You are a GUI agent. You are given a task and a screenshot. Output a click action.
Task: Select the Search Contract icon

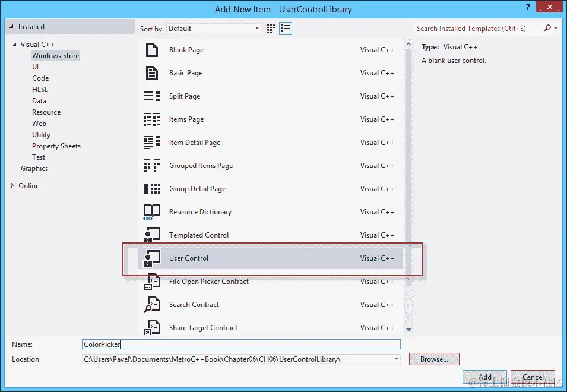(x=152, y=305)
